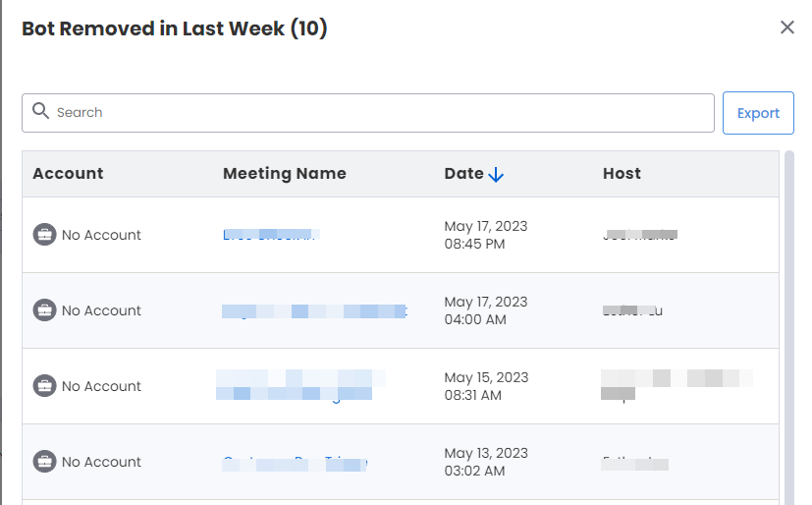Click the Date column header label

tap(464, 174)
